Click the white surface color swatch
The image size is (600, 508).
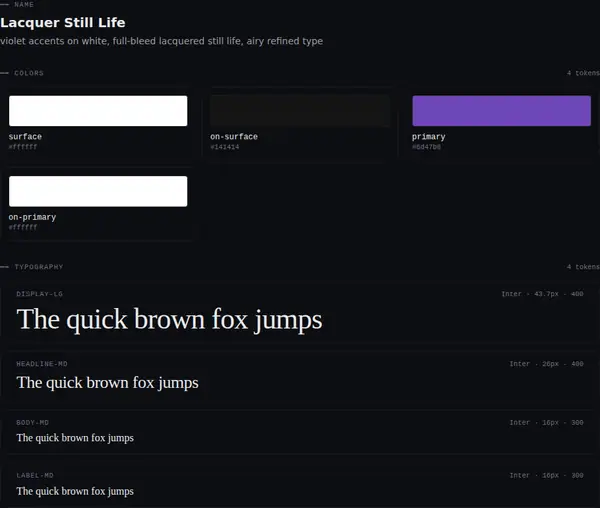pos(98,111)
